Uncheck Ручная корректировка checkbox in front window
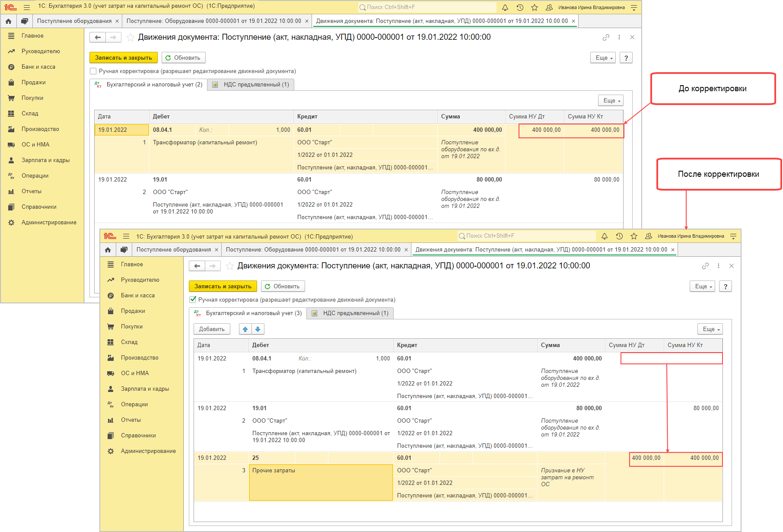 192,299
